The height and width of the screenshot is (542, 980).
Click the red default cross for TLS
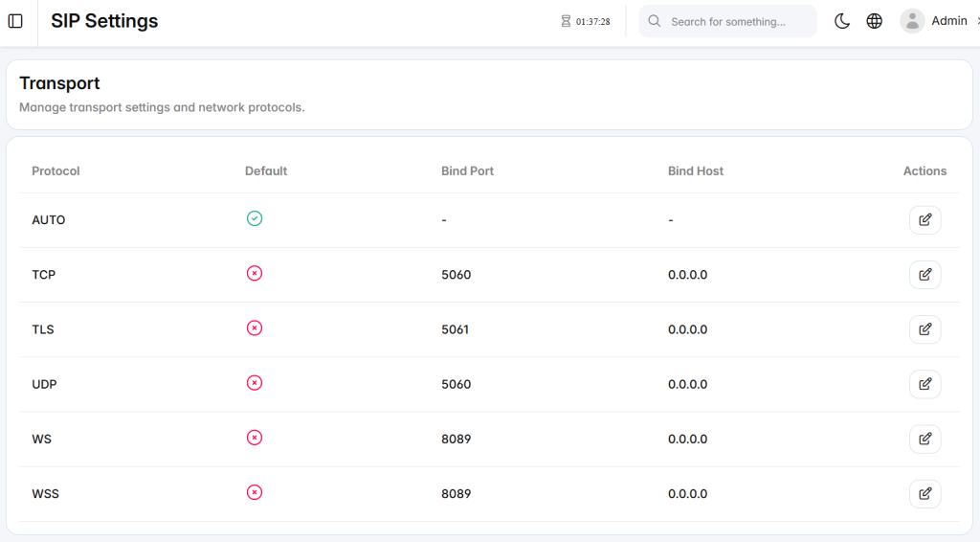pyautogui.click(x=255, y=328)
